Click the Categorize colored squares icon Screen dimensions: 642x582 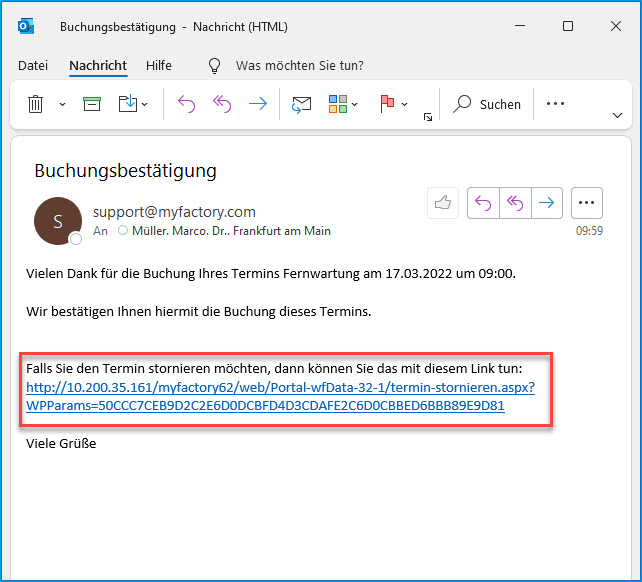[x=338, y=104]
